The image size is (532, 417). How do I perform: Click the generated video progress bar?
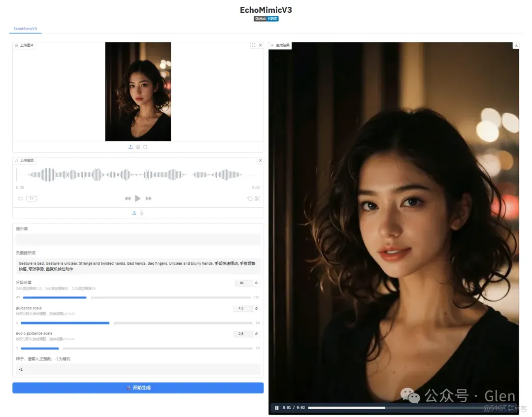pyautogui.click(x=406, y=408)
